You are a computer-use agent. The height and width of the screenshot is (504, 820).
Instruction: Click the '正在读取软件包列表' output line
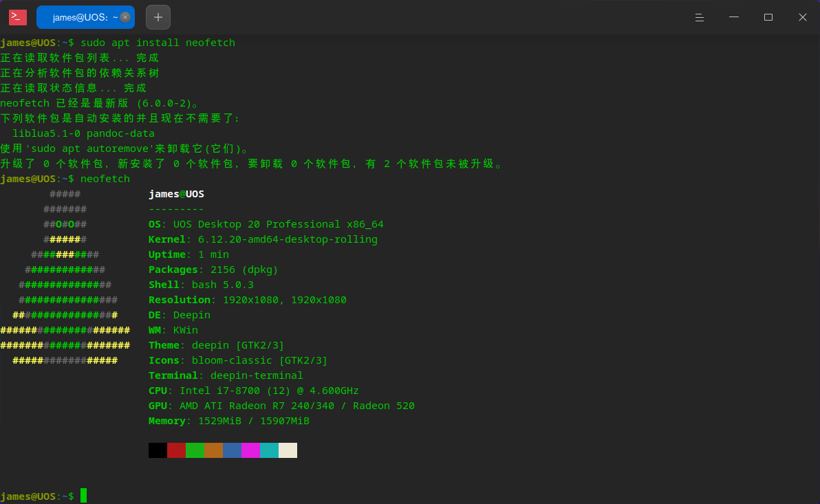80,58
